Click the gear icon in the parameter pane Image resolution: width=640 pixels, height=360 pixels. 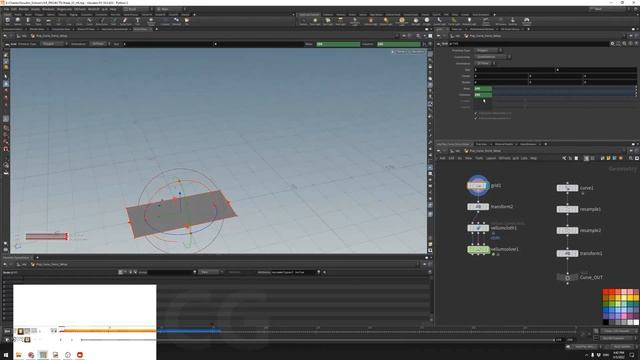click(612, 43)
